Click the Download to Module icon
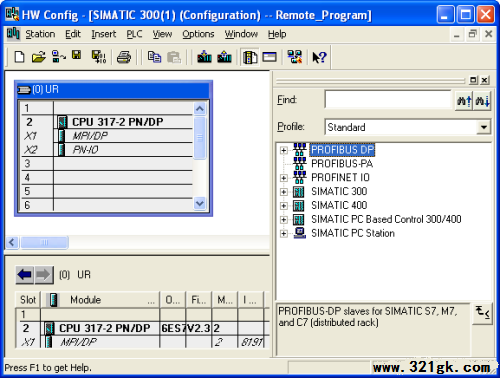Screen dimensions: 500x378 [x=204, y=57]
